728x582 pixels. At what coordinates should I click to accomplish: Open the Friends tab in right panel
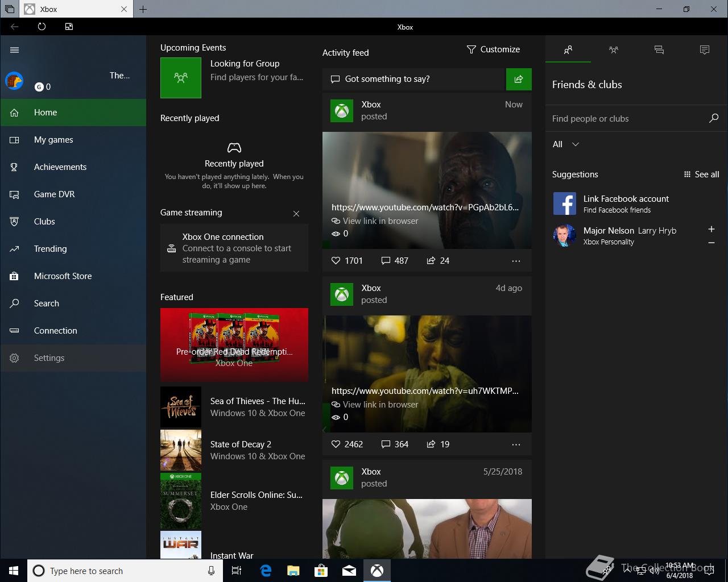pyautogui.click(x=568, y=50)
